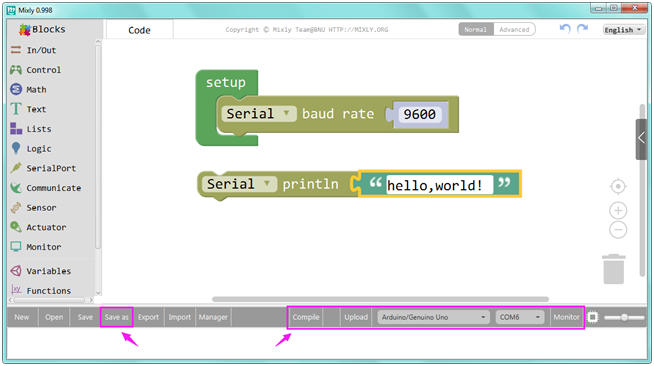654x366 pixels.
Task: Zoom out with the minus circle icon
Action: click(x=618, y=230)
